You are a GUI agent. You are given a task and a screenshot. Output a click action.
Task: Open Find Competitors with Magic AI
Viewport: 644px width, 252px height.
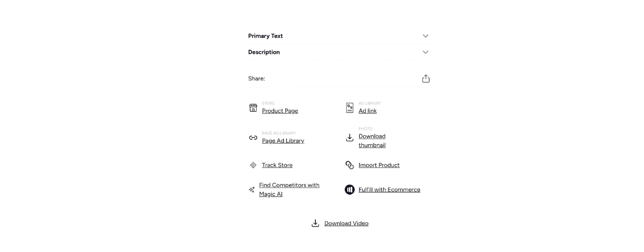[289, 190]
